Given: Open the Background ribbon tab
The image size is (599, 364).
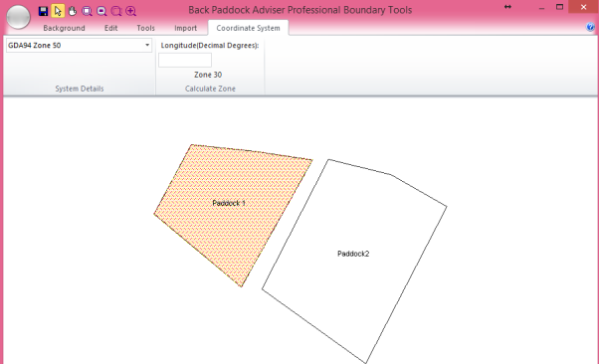Looking at the screenshot, I should point(64,28).
